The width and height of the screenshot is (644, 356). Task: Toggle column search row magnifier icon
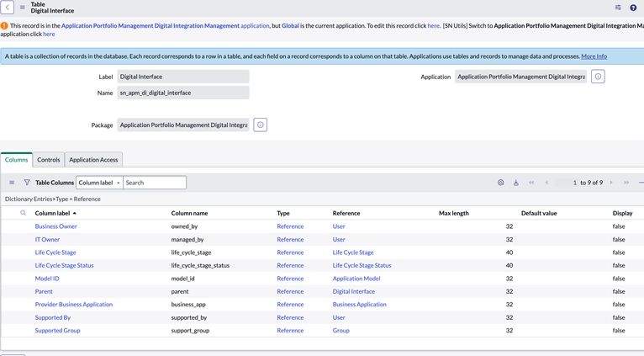coord(23,213)
